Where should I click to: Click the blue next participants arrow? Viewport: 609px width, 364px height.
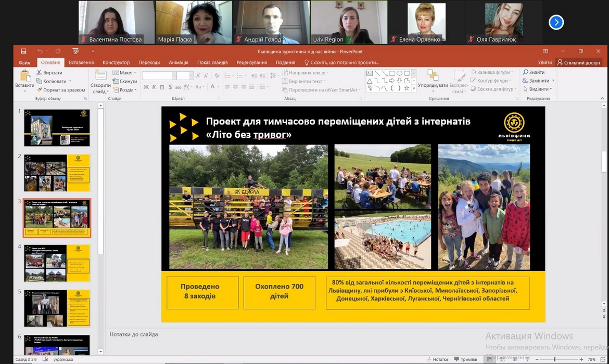tap(556, 22)
